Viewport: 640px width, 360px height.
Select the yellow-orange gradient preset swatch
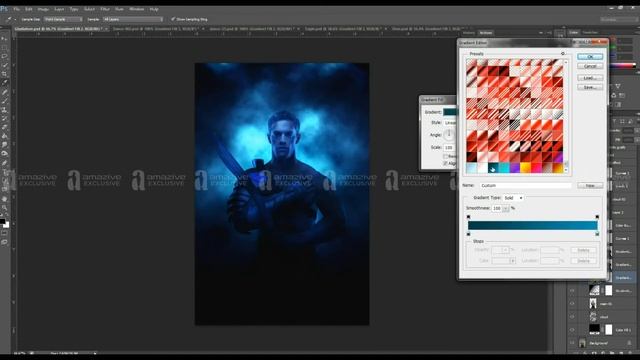525,168
